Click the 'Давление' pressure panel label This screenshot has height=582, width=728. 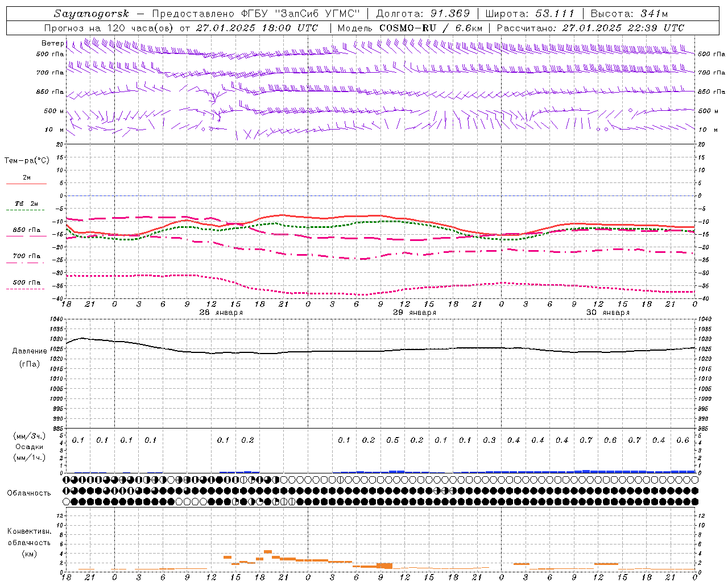click(30, 351)
